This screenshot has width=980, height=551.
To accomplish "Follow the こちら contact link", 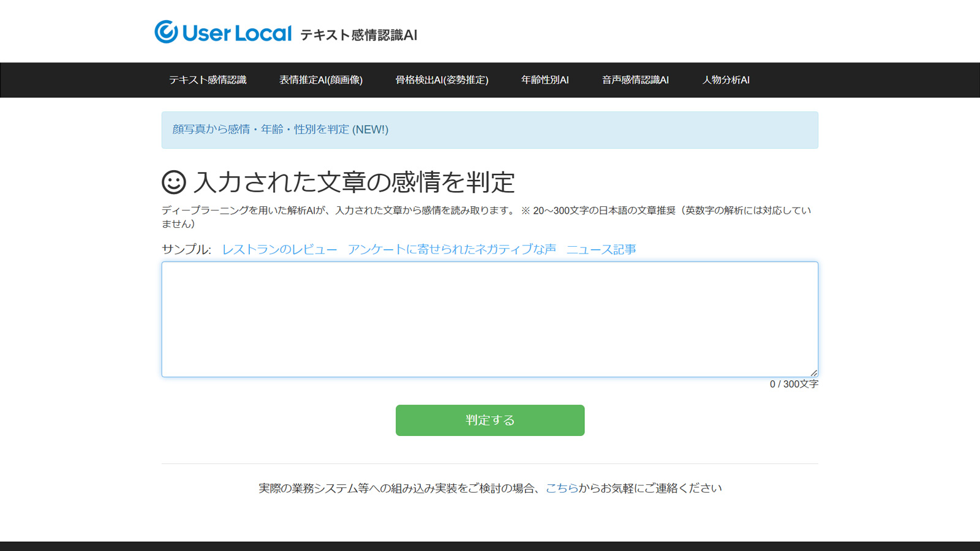I will (562, 488).
